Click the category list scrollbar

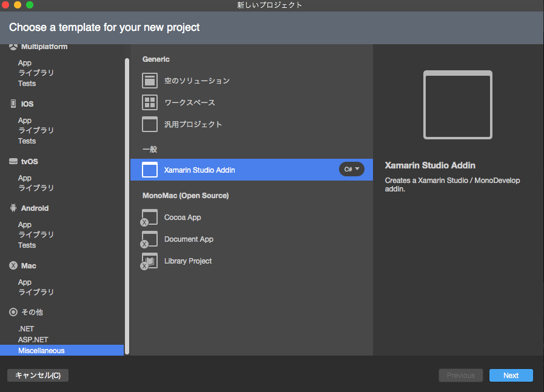(127, 206)
